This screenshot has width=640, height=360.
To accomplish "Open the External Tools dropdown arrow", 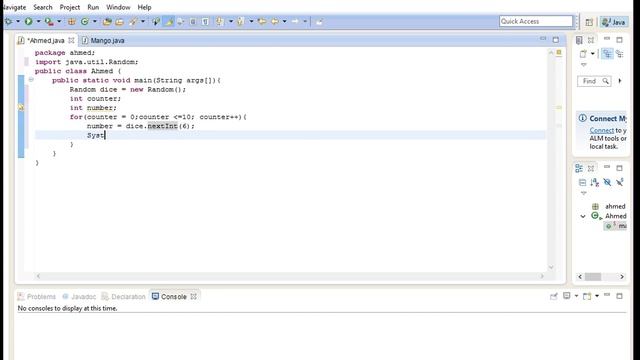I will (x=59, y=21).
